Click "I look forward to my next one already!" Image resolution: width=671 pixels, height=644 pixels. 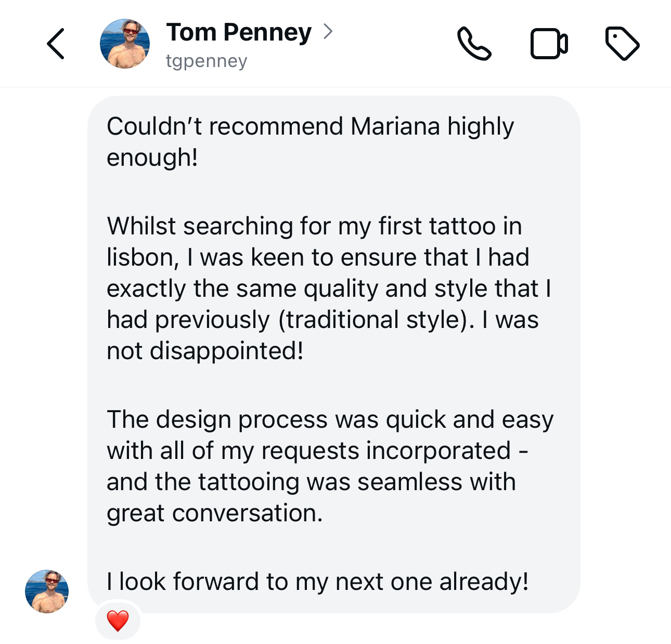click(x=317, y=582)
